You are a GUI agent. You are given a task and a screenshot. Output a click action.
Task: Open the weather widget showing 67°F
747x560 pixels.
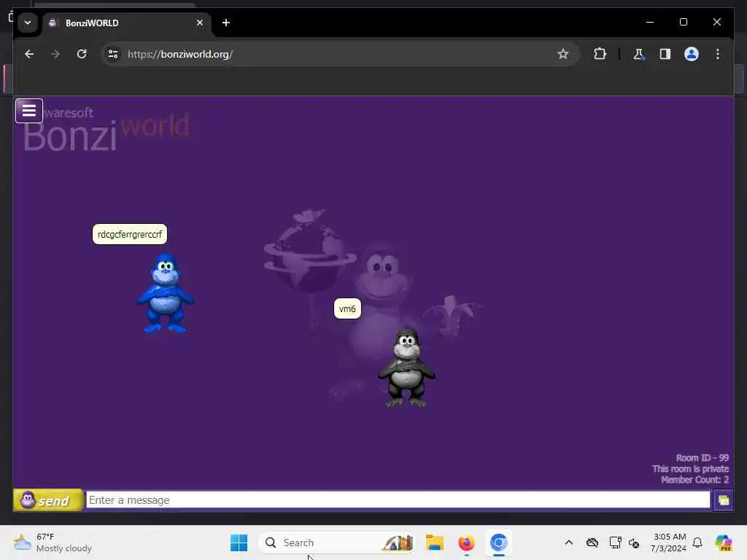53,542
